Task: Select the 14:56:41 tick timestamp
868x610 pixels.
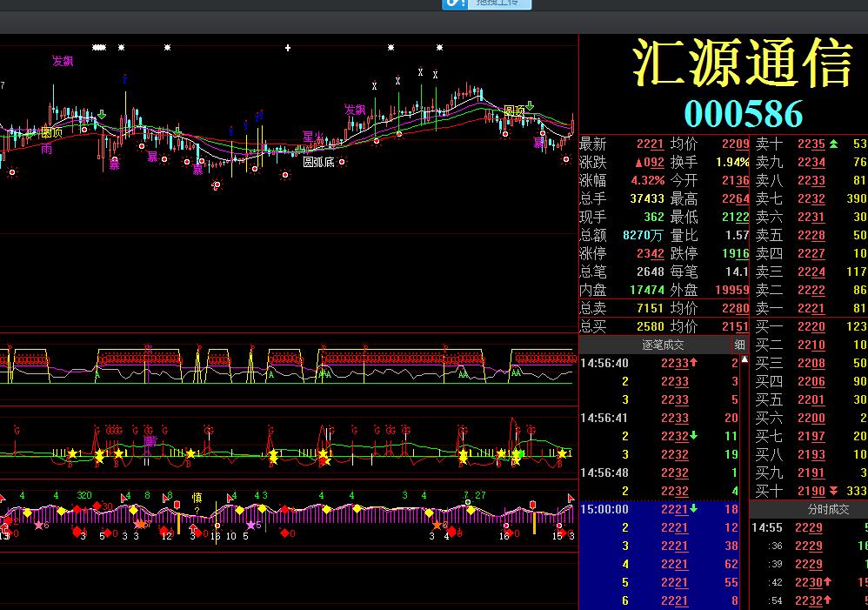Action: tap(604, 418)
